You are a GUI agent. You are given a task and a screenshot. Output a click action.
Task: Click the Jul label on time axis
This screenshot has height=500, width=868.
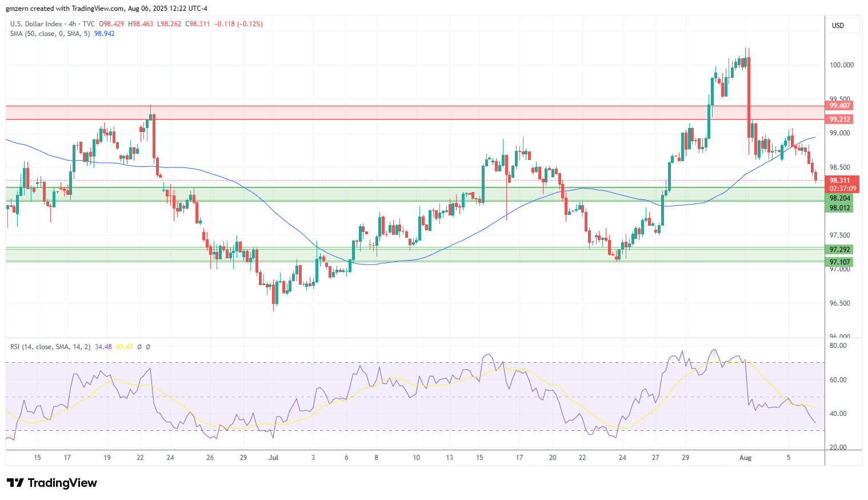coord(273,458)
